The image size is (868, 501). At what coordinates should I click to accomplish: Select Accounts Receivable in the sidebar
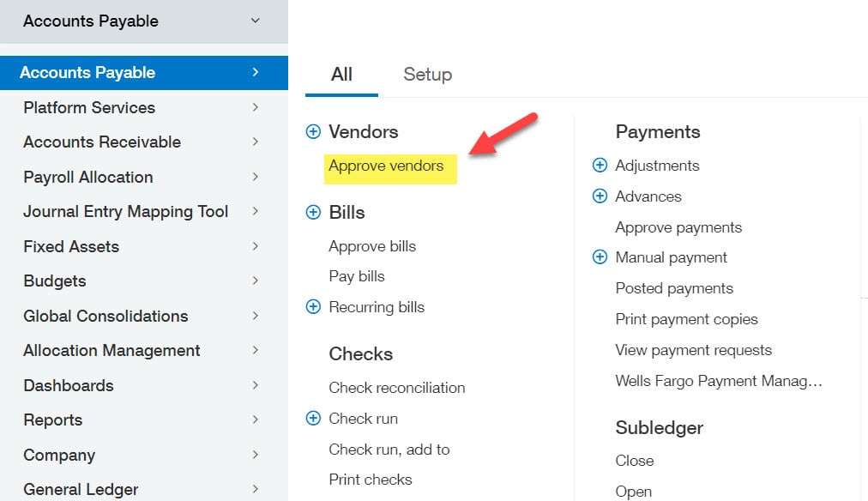pyautogui.click(x=102, y=142)
